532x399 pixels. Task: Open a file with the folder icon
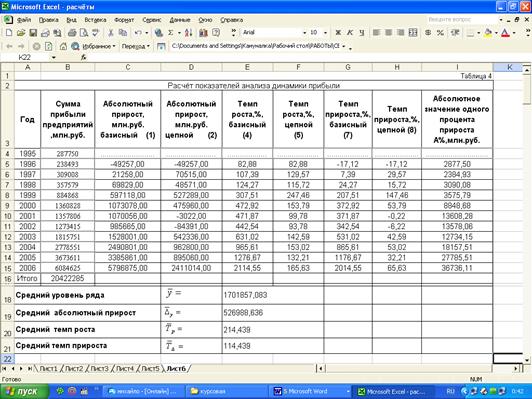21,33
